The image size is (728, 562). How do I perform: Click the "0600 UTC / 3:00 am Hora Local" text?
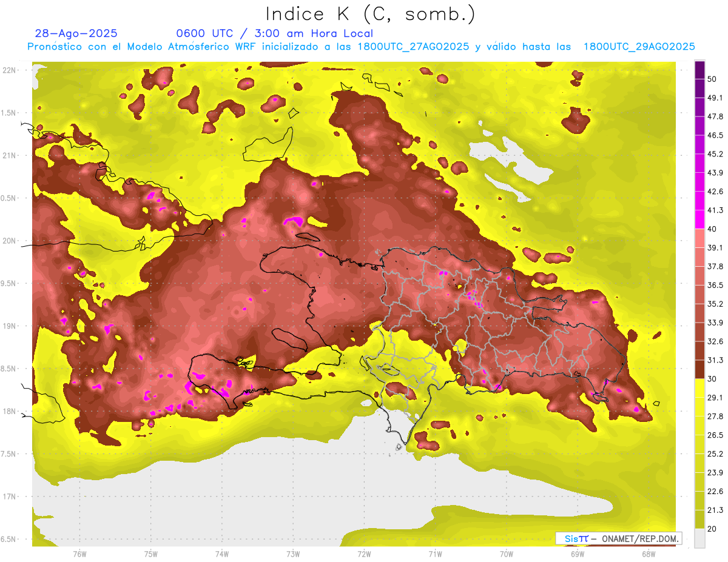coord(274,33)
